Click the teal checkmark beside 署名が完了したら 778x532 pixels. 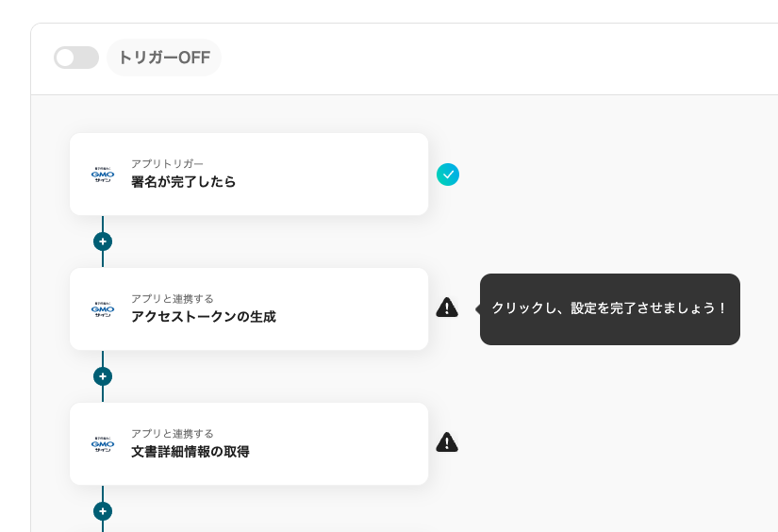click(x=448, y=175)
